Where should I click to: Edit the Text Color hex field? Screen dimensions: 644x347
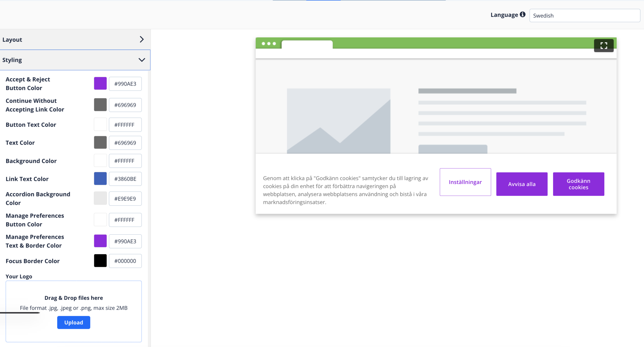tap(125, 143)
